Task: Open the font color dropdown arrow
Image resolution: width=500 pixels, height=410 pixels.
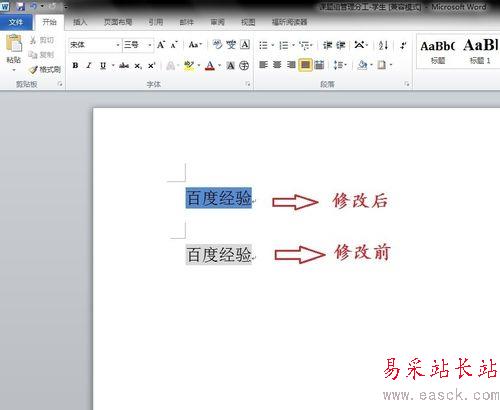Action: click(x=220, y=65)
